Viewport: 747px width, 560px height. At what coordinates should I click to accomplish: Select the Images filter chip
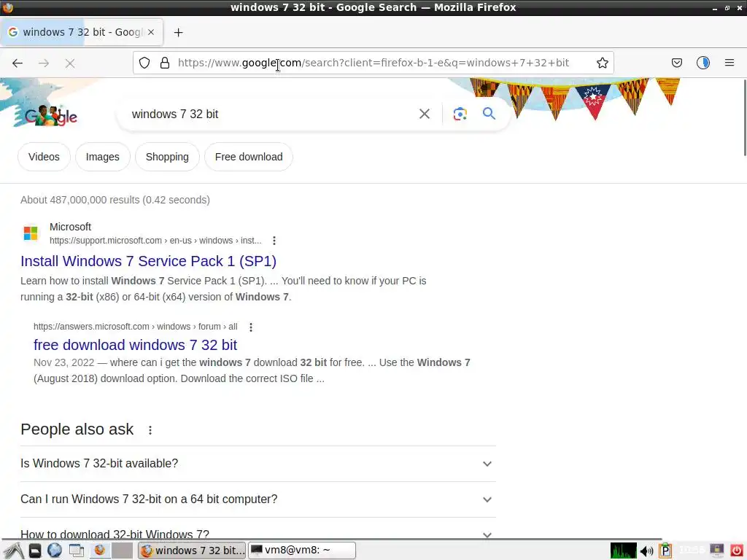[x=102, y=157]
